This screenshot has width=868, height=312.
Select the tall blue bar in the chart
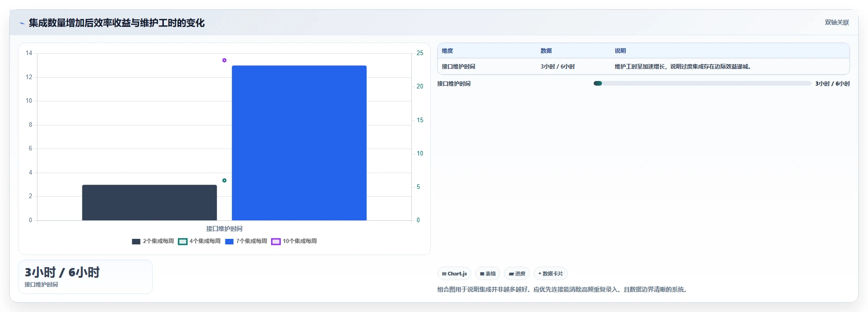[299, 143]
